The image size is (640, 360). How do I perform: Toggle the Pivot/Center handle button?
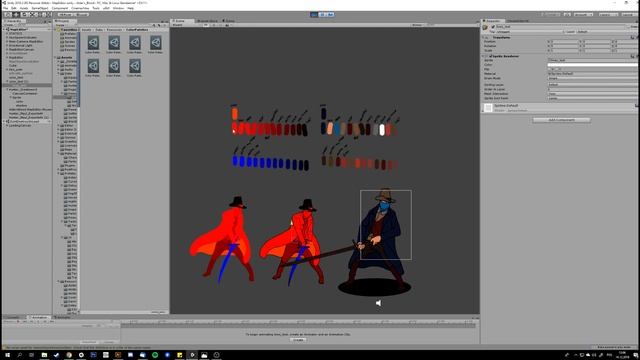(64, 14)
